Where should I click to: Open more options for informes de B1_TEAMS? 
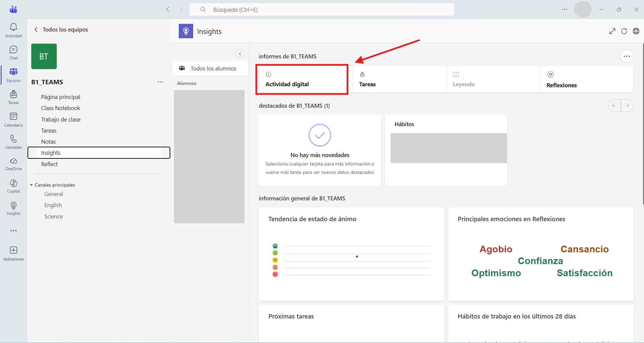coord(627,56)
